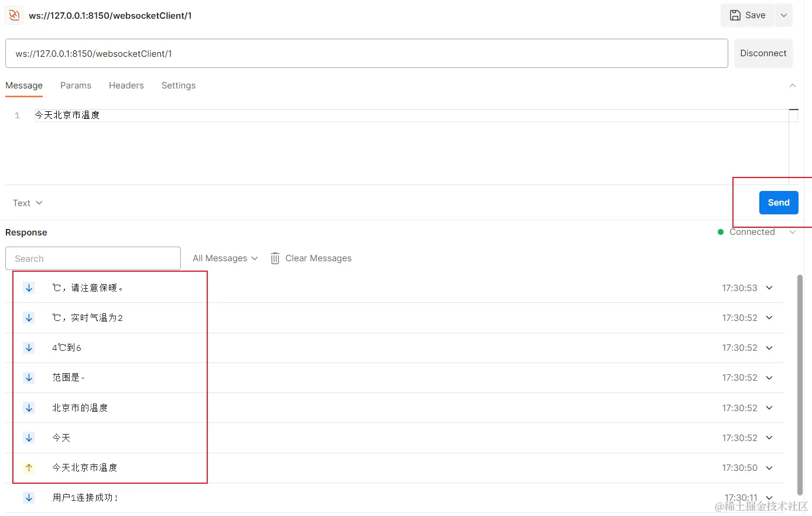Click the Connected status indicator
Viewport: 812px width, 516px height.
(746, 232)
